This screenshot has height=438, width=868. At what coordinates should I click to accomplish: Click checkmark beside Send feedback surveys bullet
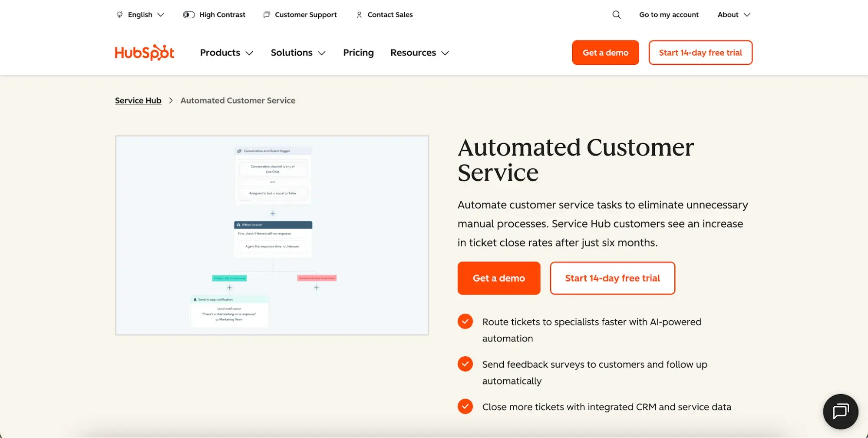point(465,364)
